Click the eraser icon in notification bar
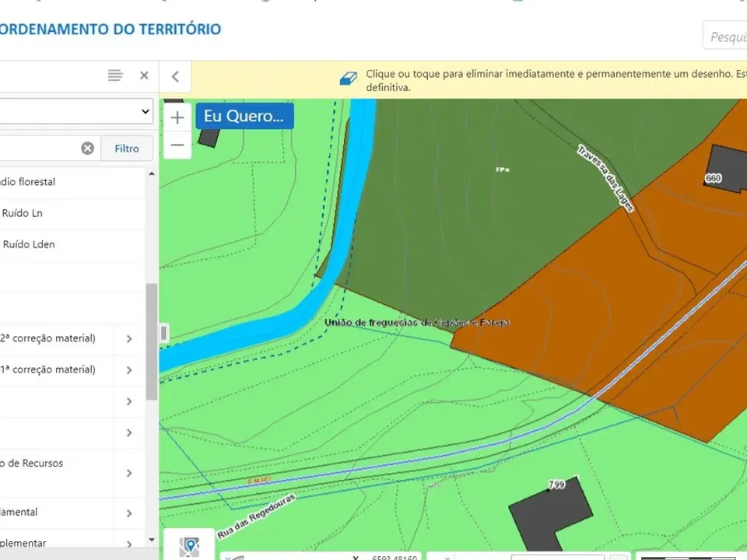The height and width of the screenshot is (560, 747). point(349,78)
